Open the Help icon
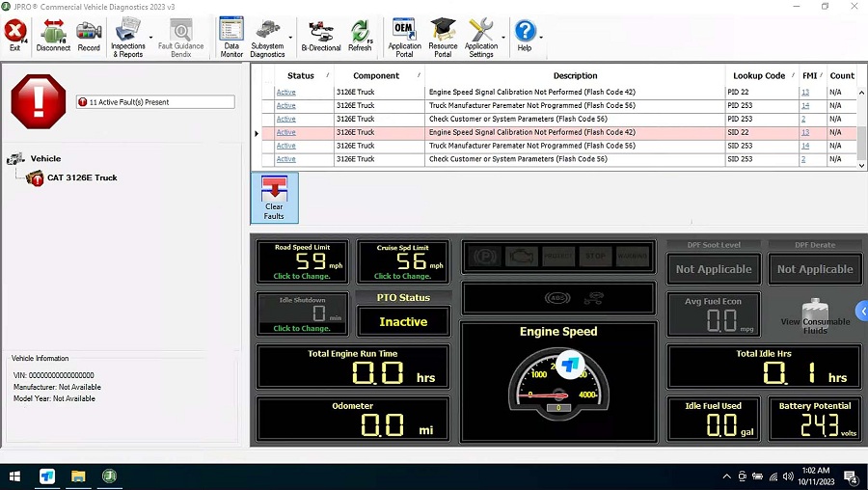This screenshot has width=868, height=490. coord(525,36)
